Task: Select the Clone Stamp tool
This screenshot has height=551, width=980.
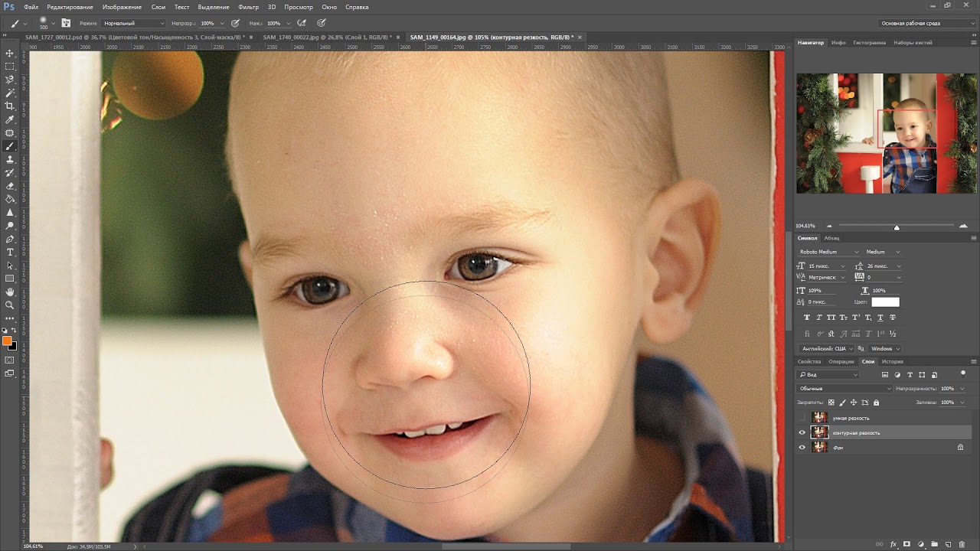Action: pos(10,159)
